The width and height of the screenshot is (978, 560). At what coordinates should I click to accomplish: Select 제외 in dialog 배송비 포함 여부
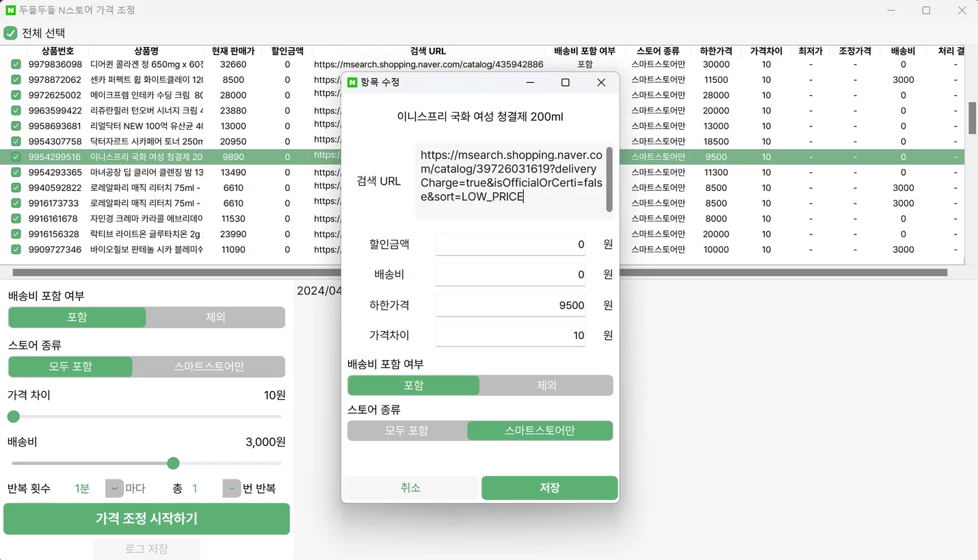click(x=546, y=385)
